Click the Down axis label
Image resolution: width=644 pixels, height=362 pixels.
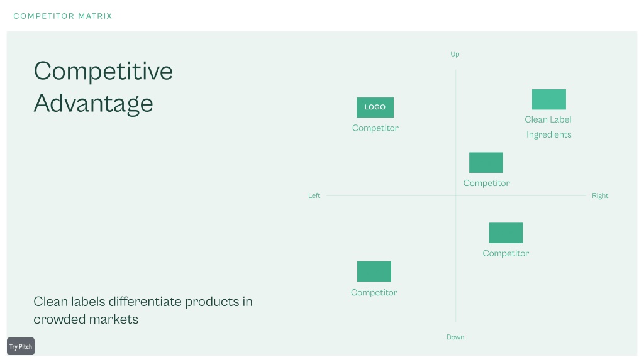pos(455,337)
